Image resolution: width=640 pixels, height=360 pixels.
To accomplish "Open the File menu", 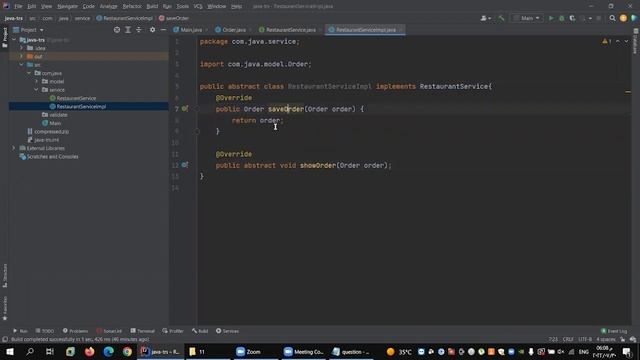I will pyautogui.click(x=18, y=7).
